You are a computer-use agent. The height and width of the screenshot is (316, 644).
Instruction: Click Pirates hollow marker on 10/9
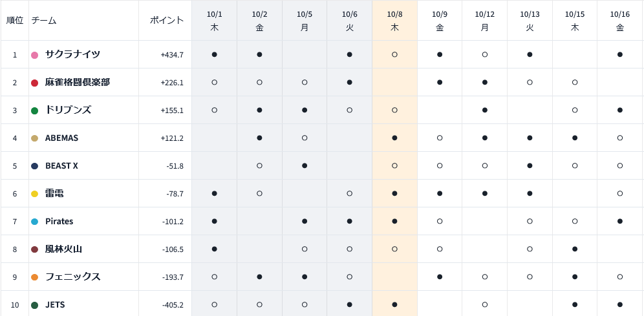coord(440,221)
